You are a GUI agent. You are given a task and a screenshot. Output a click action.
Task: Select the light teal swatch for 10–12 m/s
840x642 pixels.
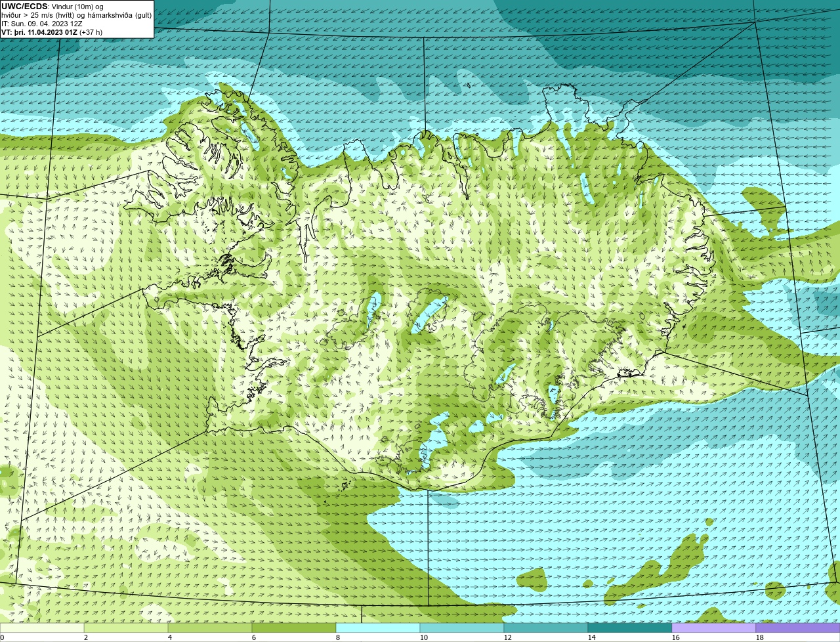(x=462, y=628)
